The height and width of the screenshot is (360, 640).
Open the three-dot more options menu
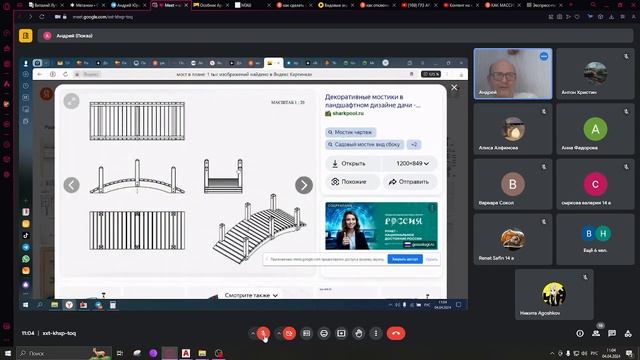click(376, 333)
